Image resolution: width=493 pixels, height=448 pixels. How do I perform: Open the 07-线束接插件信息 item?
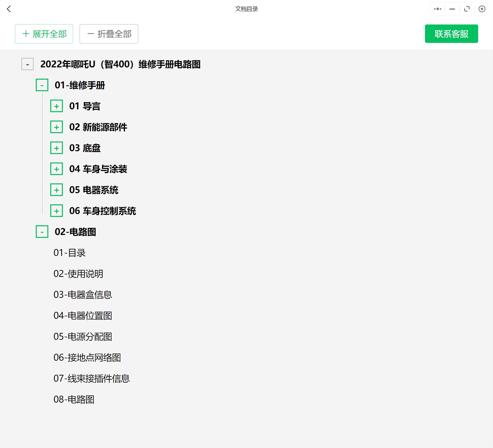click(x=92, y=379)
